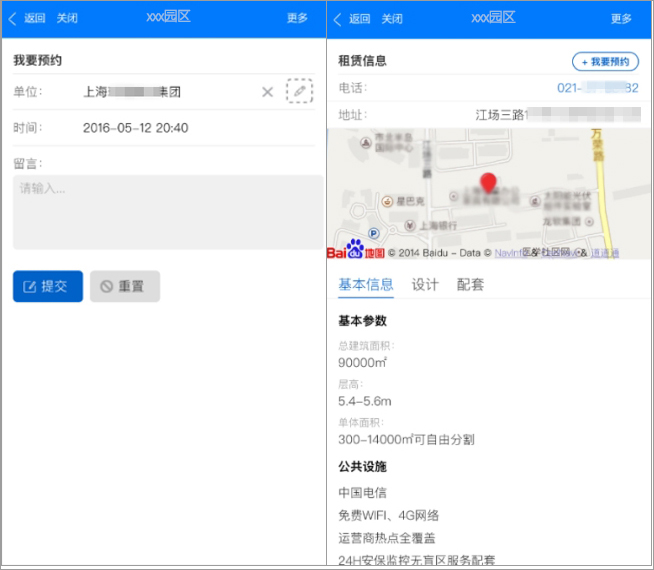Submit the reservation with 提交 button
This screenshot has height=570, width=654.
tap(48, 286)
